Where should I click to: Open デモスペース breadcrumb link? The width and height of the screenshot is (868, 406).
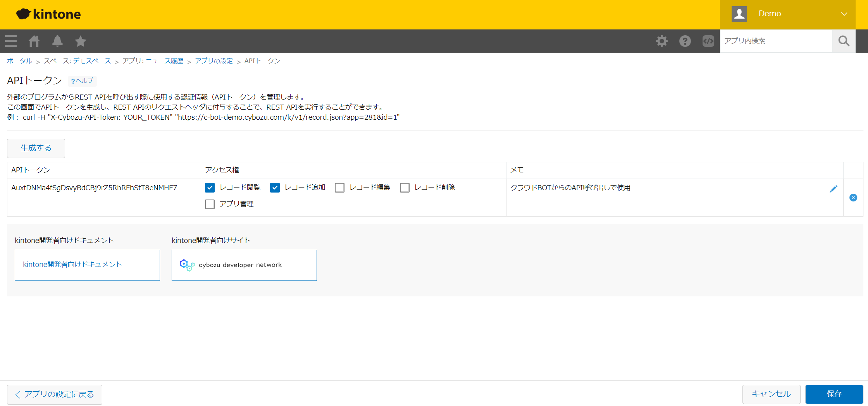(x=92, y=61)
